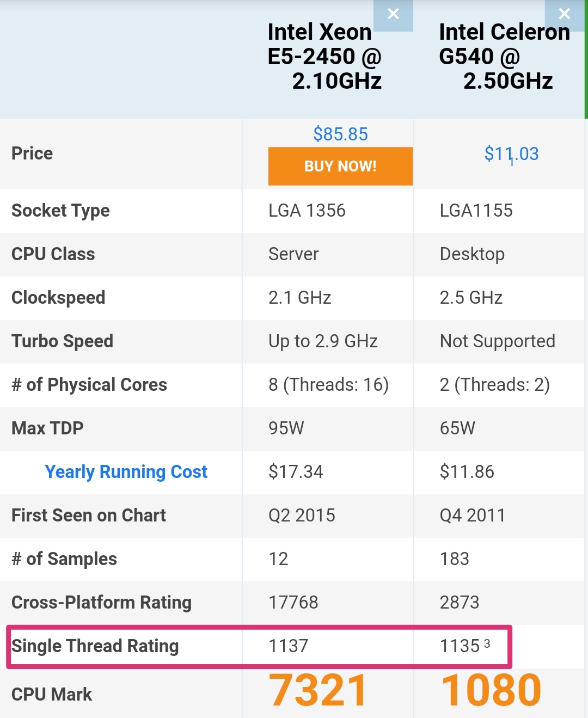The height and width of the screenshot is (718, 588).
Task: Select the 2 (Threads: 2) value
Action: tap(495, 385)
